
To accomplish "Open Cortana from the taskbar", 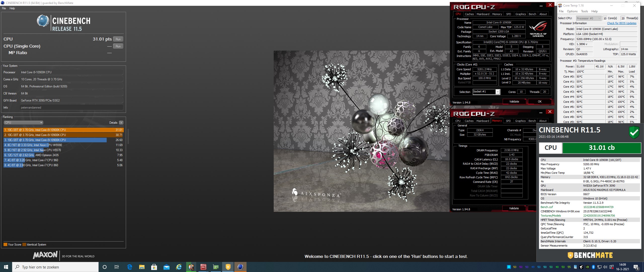I will [105, 267].
